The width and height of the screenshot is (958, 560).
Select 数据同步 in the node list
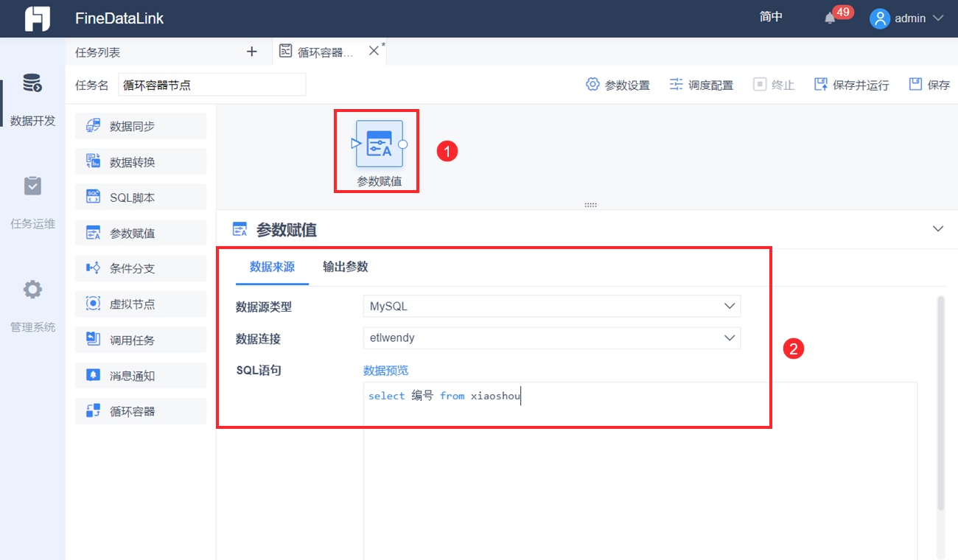click(x=141, y=126)
